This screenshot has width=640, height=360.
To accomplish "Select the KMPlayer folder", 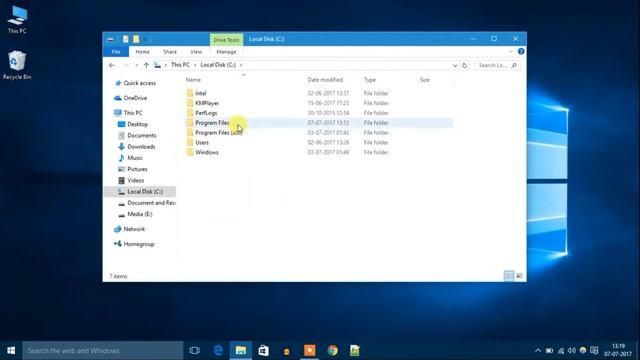I will click(207, 103).
